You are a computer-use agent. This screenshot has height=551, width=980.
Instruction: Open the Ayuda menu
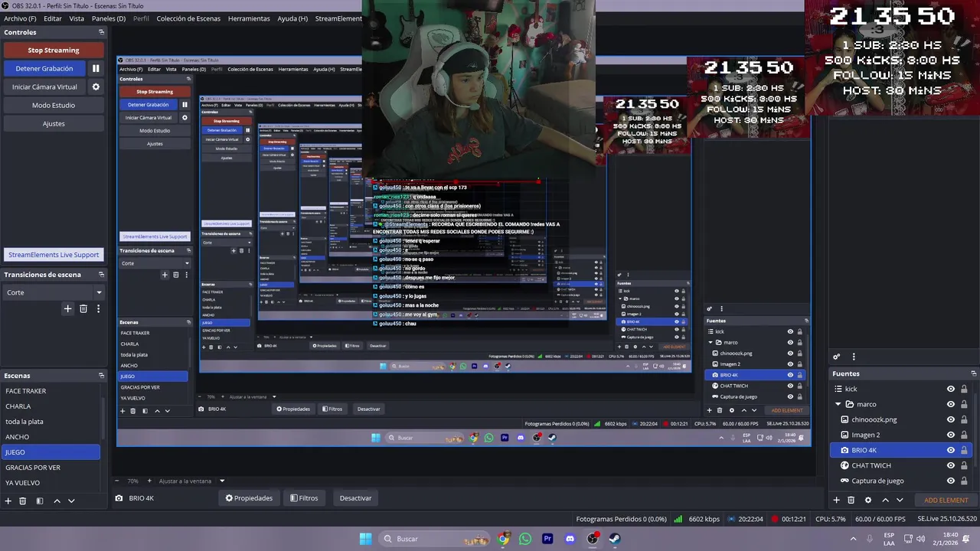pos(292,18)
